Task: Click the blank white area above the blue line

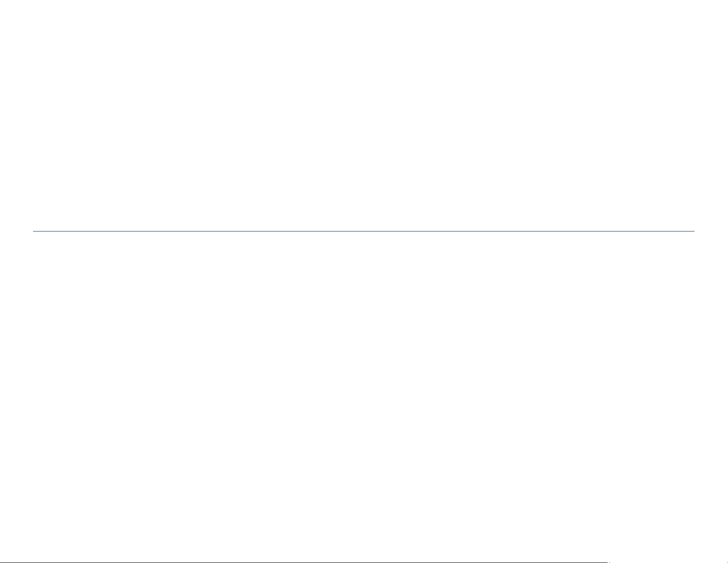Action: coord(363,115)
